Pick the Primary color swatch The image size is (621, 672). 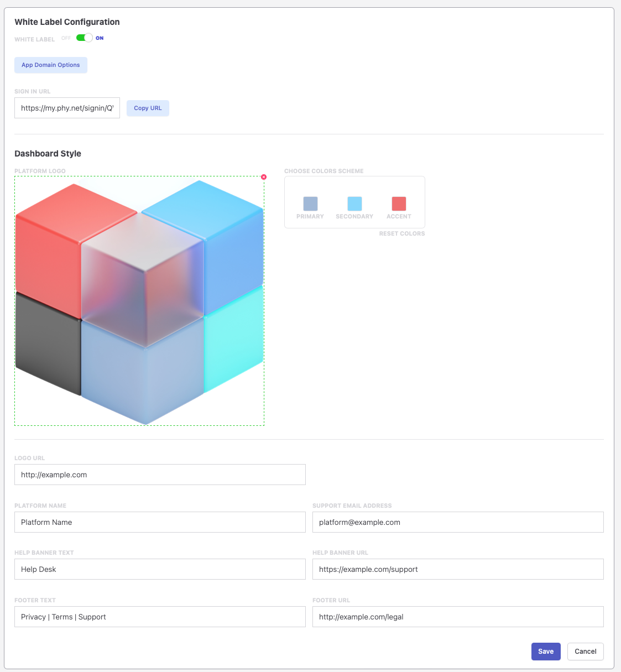310,204
